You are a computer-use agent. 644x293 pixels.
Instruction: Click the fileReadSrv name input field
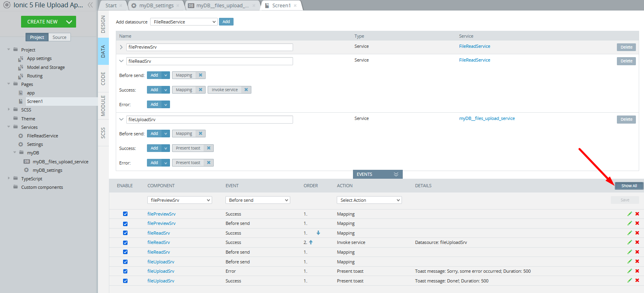coord(210,61)
